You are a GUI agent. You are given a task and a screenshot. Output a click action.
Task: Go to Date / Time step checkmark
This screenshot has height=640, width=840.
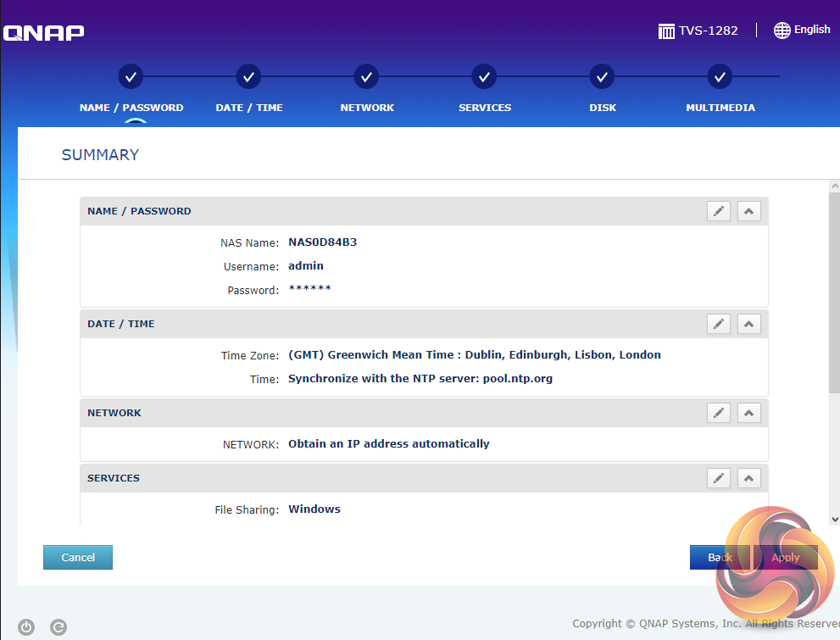[248, 77]
